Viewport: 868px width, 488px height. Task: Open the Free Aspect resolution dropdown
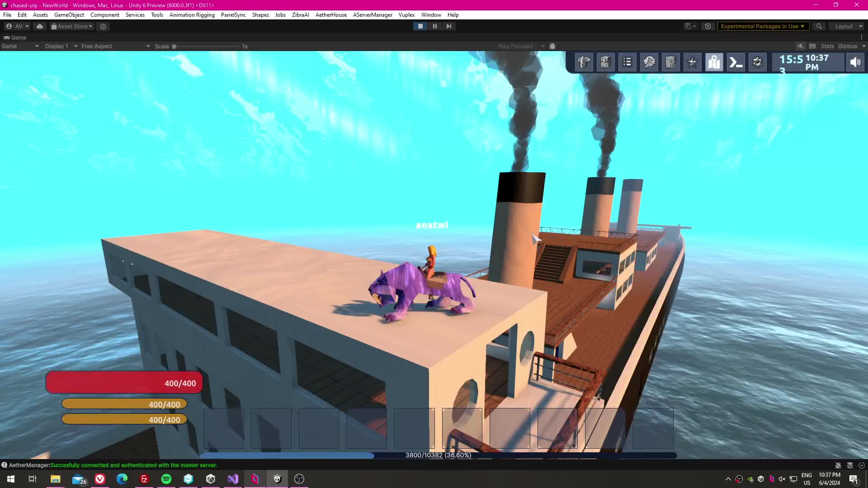click(115, 46)
